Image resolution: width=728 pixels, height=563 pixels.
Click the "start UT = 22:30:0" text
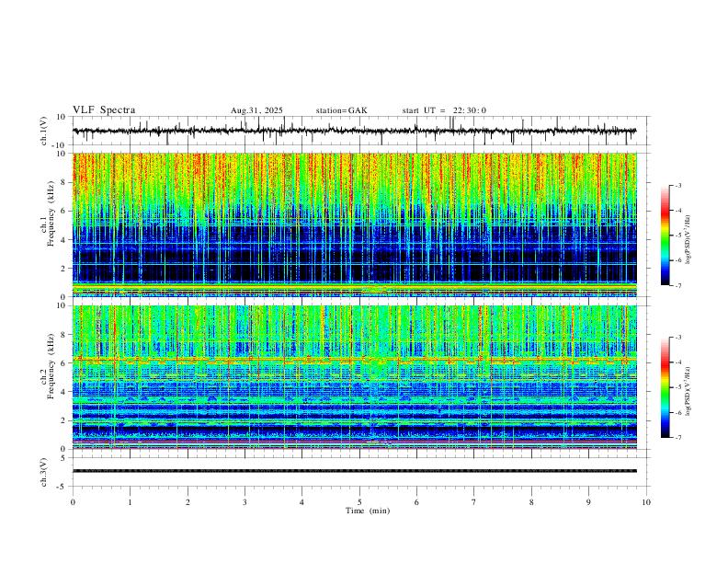[x=444, y=110]
